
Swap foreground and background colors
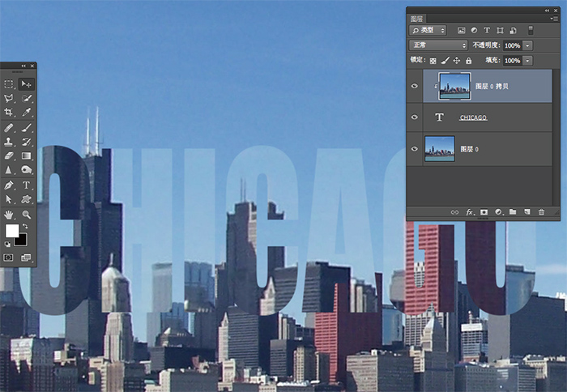[x=25, y=226]
